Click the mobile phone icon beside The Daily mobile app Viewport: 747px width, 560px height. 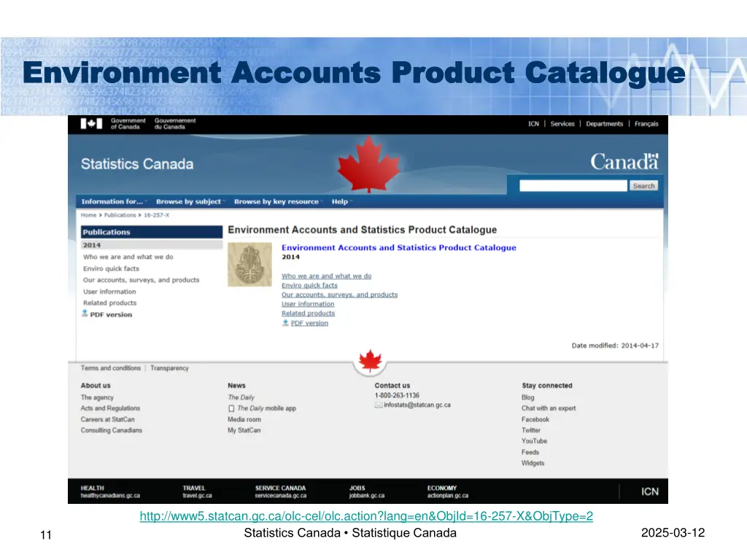pos(231,408)
